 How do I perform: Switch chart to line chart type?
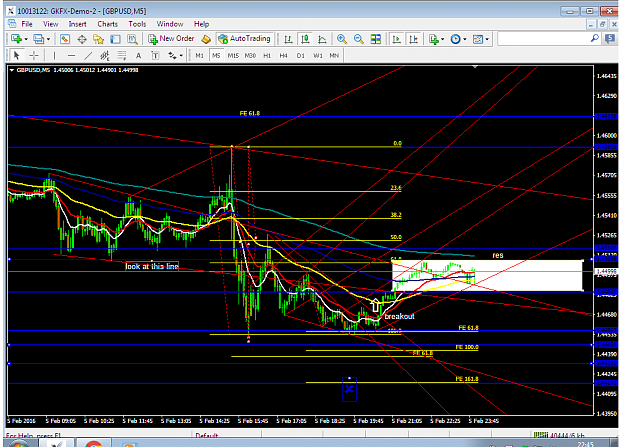tap(322, 39)
